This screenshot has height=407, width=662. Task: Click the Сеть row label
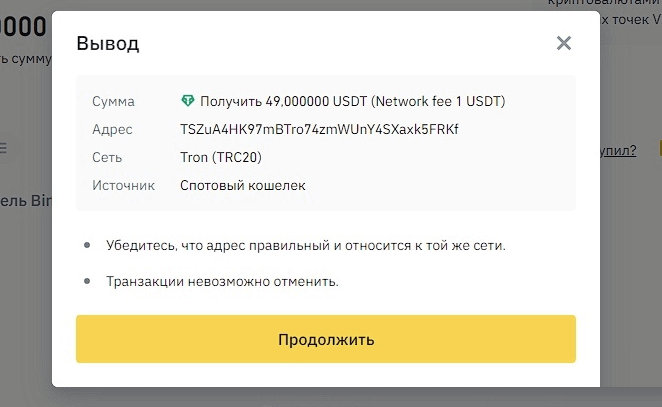(x=107, y=158)
